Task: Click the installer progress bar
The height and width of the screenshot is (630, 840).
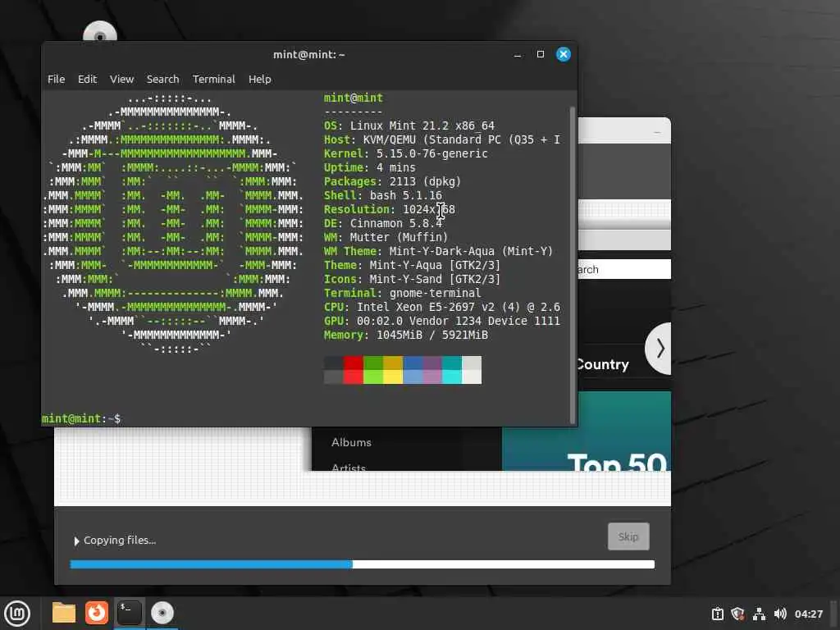Action: pyautogui.click(x=362, y=564)
